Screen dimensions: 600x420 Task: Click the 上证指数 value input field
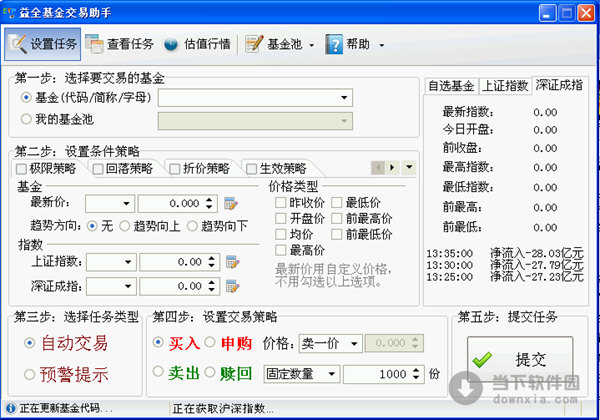point(172,262)
